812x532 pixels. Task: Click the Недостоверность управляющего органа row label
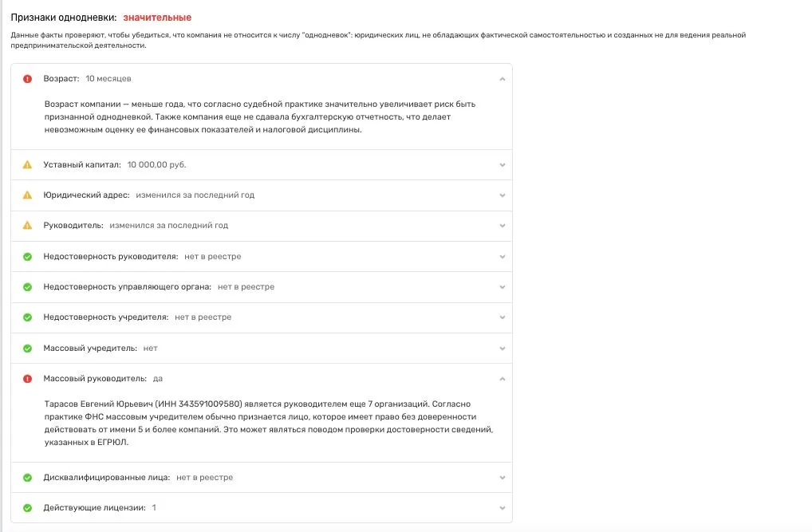tap(127, 287)
